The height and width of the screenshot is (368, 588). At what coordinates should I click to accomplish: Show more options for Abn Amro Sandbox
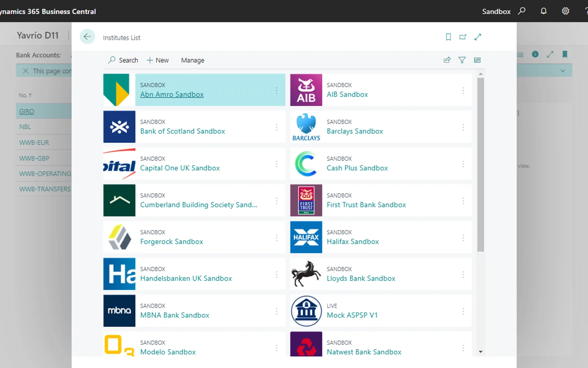pyautogui.click(x=276, y=90)
